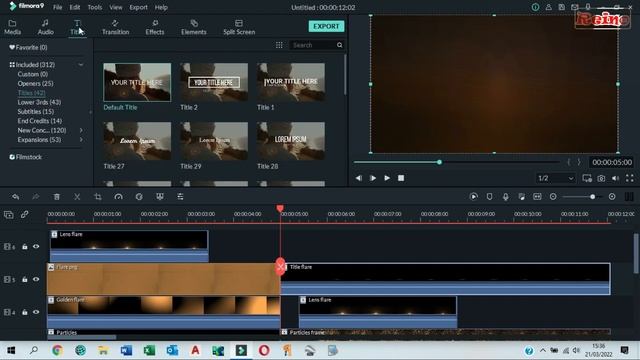Screen dimensions: 640x360
Task: Hide track 6 with eye icon
Action: click(36, 247)
